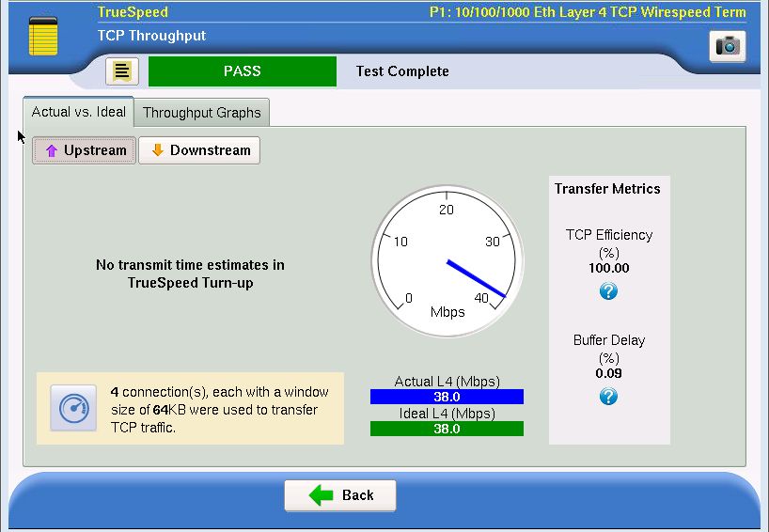Click the Ideal L4 green 38.0 bar
Image resolution: width=769 pixels, height=532 pixels.
[447, 429]
